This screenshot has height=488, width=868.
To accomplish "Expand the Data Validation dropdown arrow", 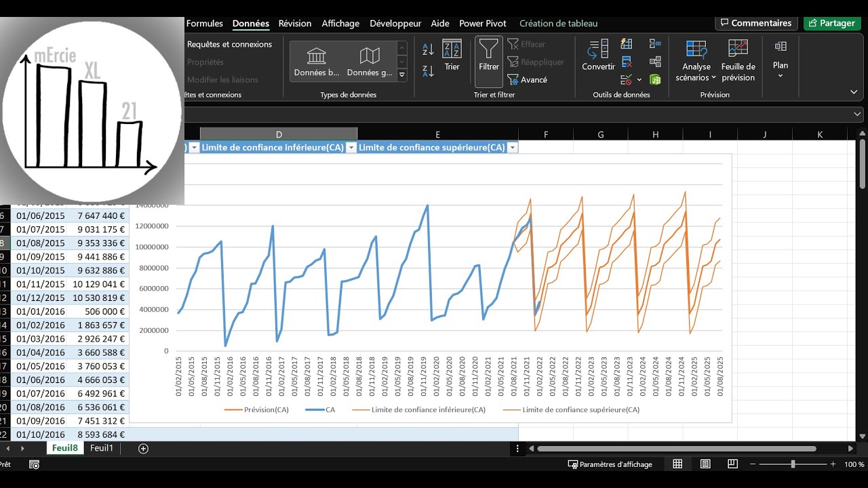I will [x=639, y=80].
